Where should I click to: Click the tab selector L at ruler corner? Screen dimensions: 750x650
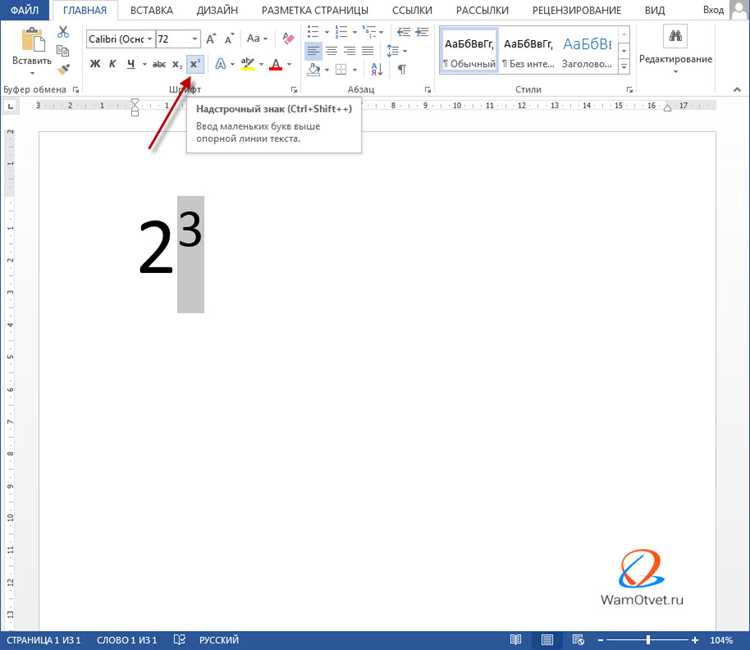pos(11,106)
